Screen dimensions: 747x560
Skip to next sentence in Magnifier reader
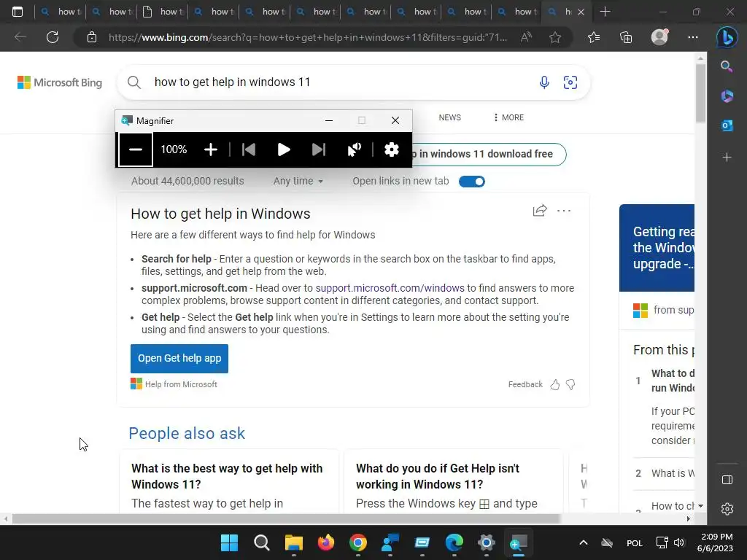pos(319,149)
